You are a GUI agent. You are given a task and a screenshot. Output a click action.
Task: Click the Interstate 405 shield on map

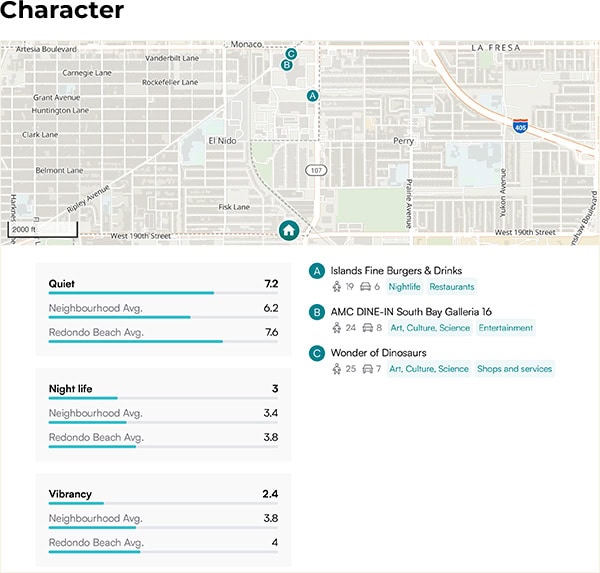click(520, 126)
